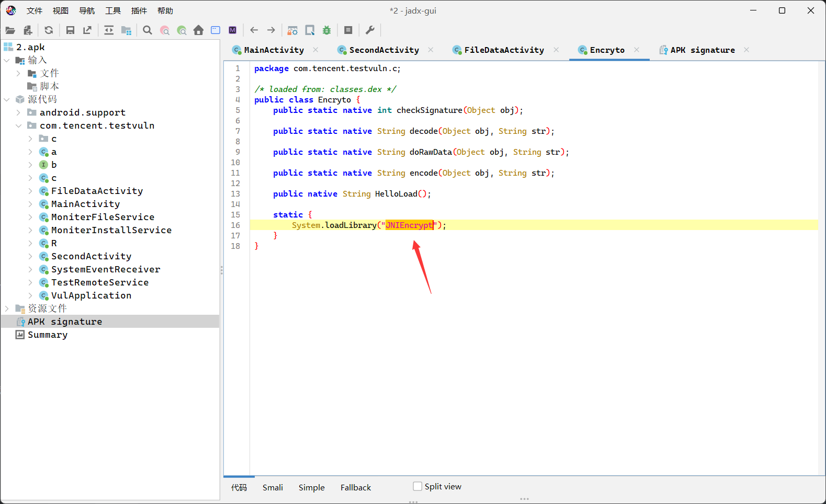Open VulApplication class in tree
Viewport: 826px width, 504px height.
(x=91, y=295)
